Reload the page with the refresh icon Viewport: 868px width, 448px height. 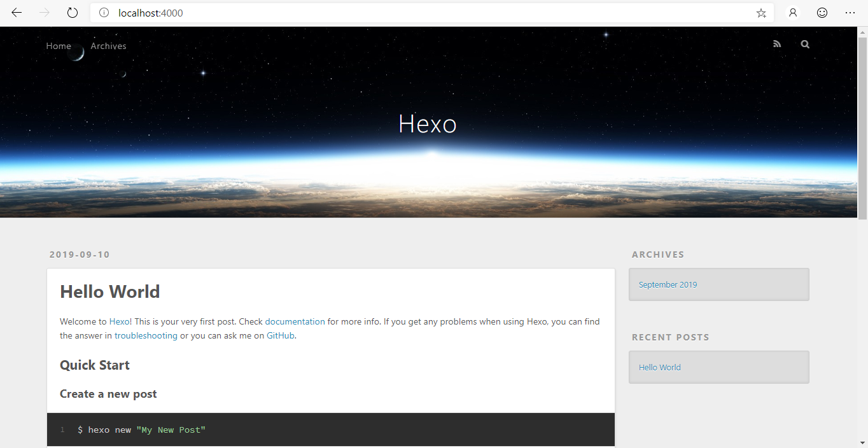[73, 13]
